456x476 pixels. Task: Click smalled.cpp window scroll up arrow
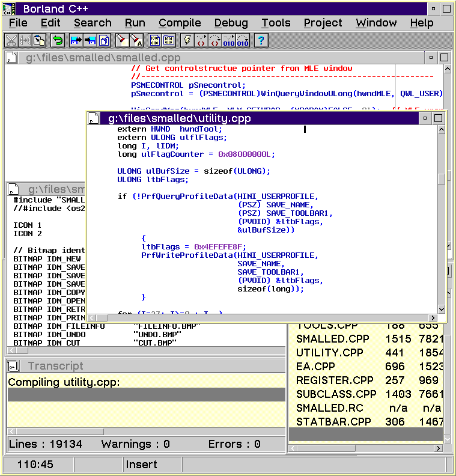[x=448, y=69]
